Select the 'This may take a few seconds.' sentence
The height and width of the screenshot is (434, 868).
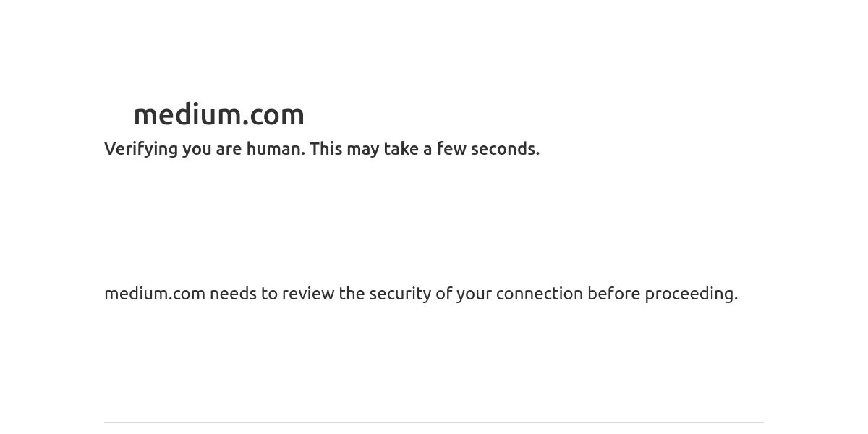[425, 149]
